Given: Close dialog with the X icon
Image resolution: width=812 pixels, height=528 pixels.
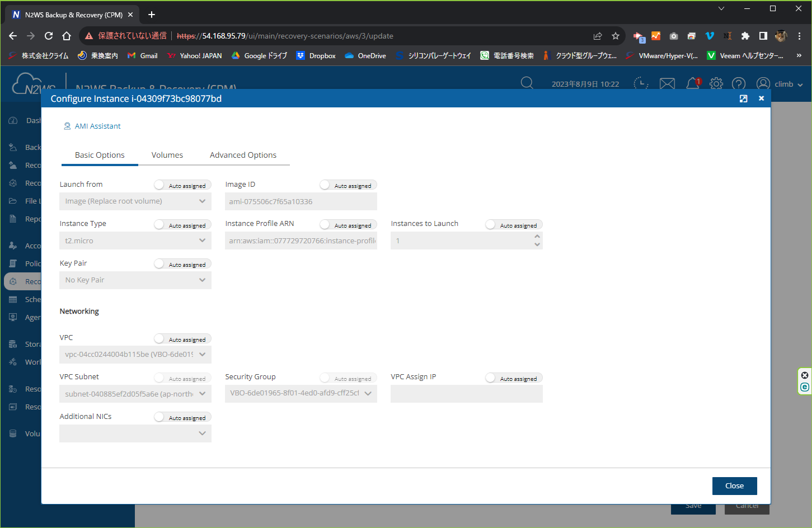Looking at the screenshot, I should [761, 98].
